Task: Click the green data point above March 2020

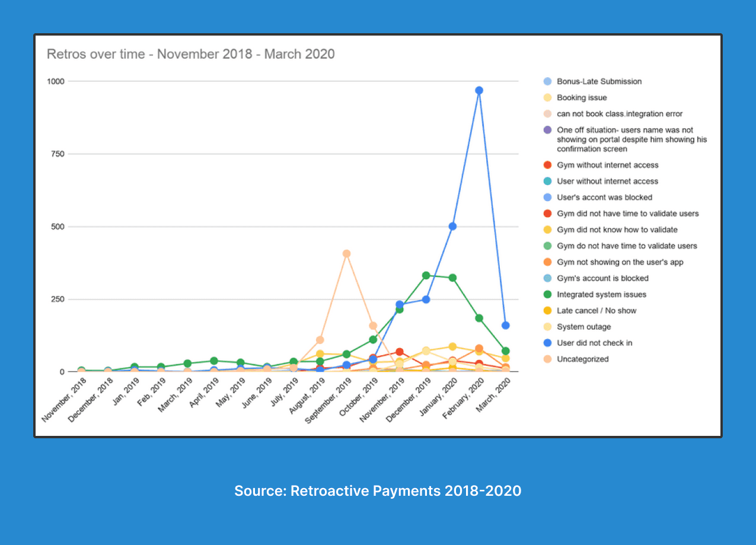Action: (x=506, y=351)
